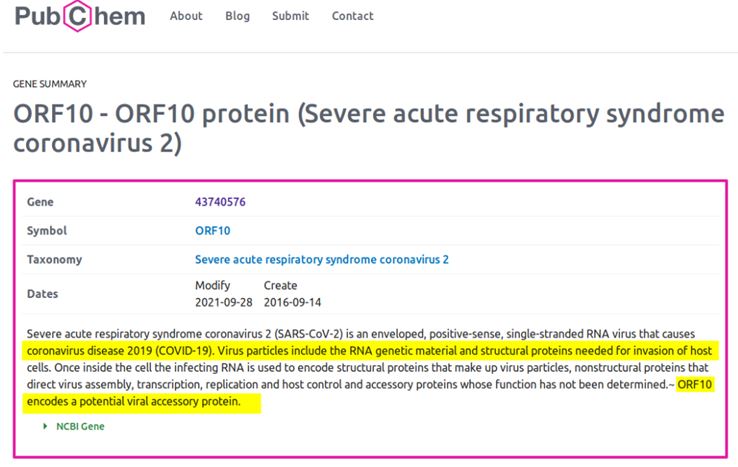Image resolution: width=738 pixels, height=467 pixels.
Task: Click the Gene row label
Action: click(40, 202)
